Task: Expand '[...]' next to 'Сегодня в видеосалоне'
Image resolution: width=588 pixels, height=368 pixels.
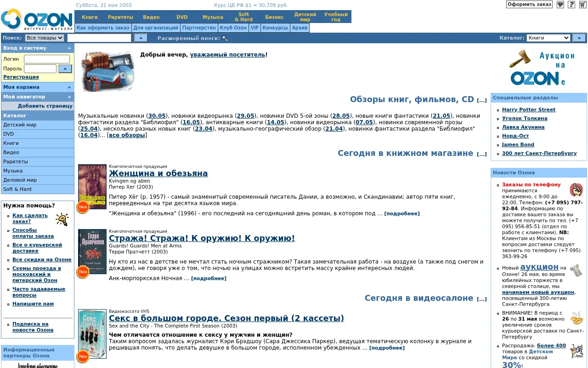Action: (481, 299)
